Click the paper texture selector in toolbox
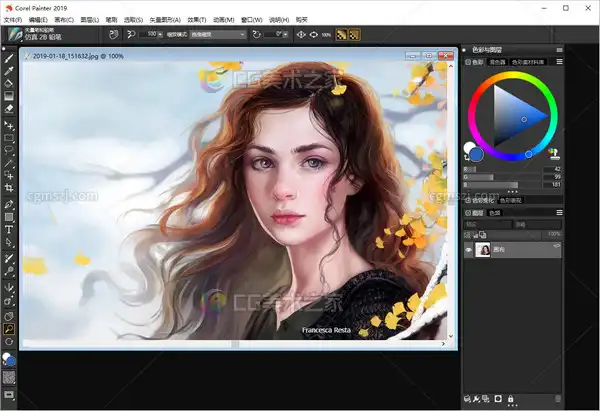 (x=9, y=378)
